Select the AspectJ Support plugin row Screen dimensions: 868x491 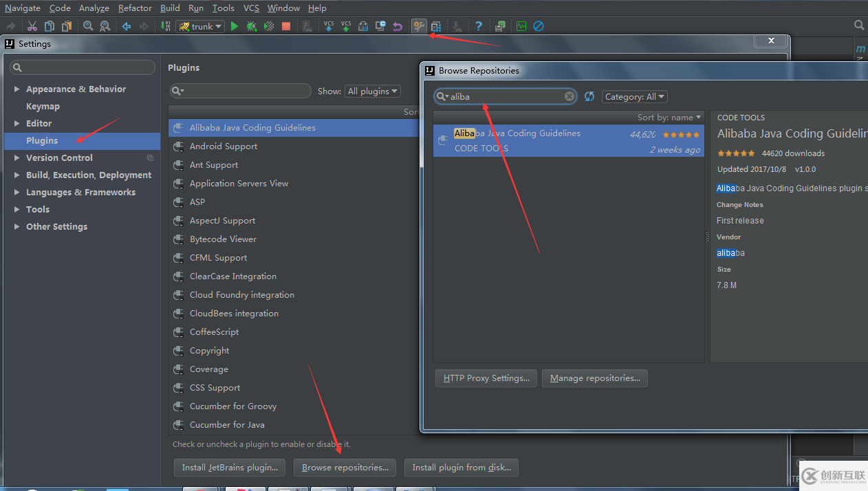294,221
